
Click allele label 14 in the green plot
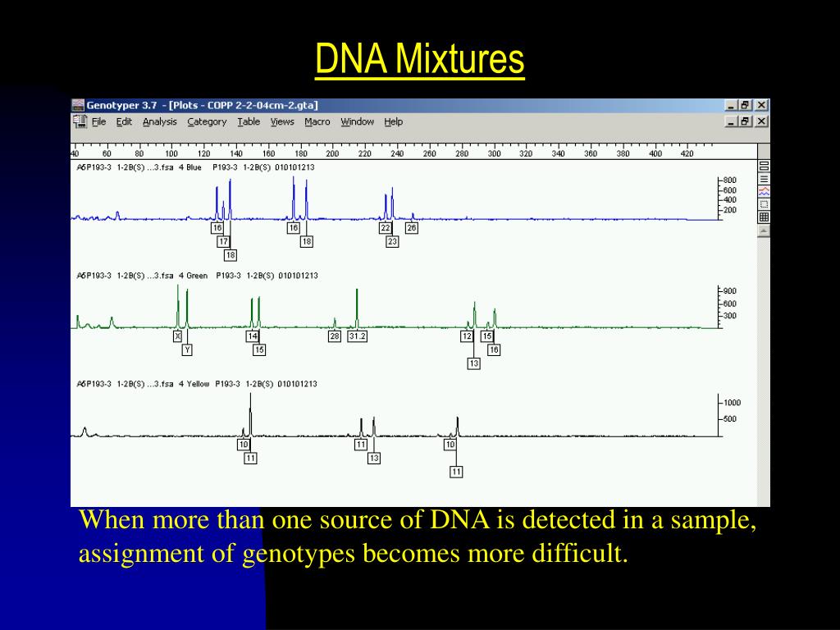(253, 336)
